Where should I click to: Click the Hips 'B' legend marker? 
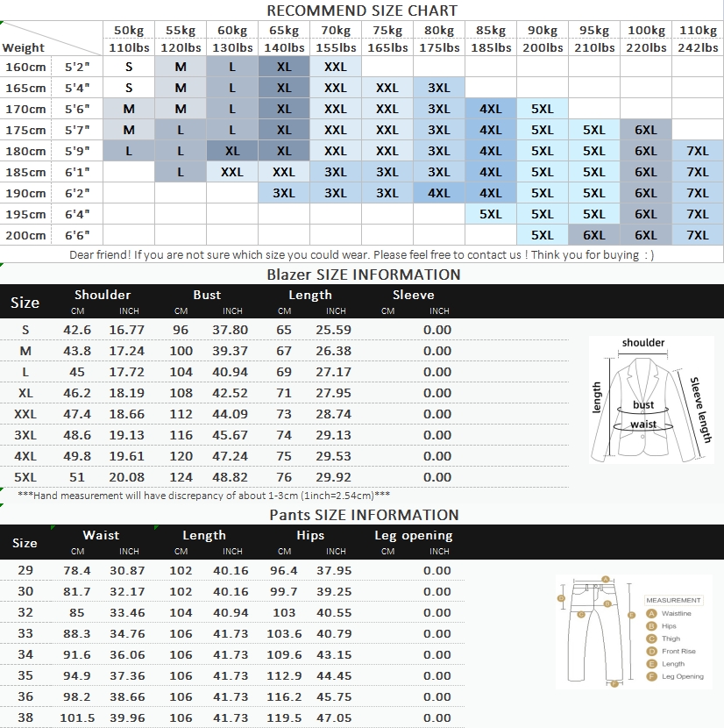coord(651,626)
